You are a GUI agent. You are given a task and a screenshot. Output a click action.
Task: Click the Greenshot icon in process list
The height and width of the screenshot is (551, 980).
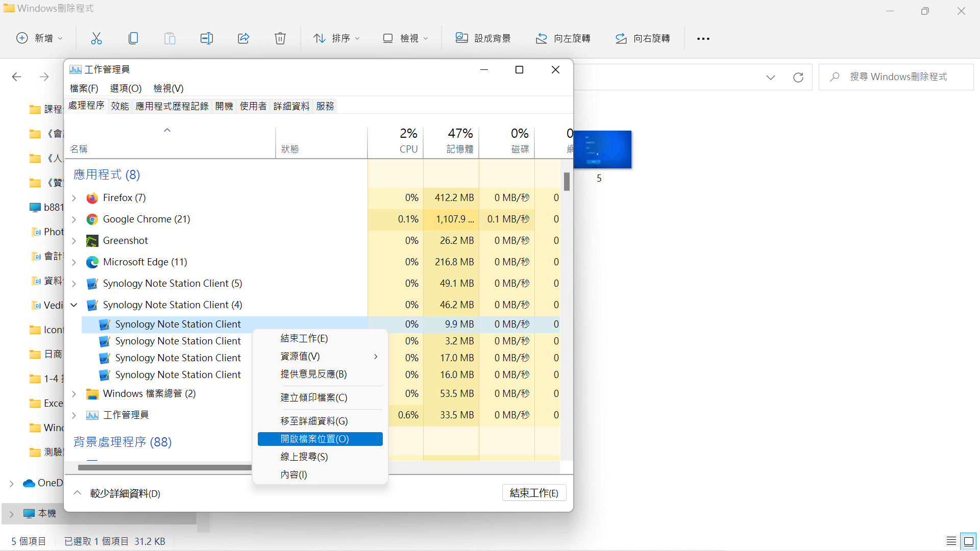(x=92, y=241)
